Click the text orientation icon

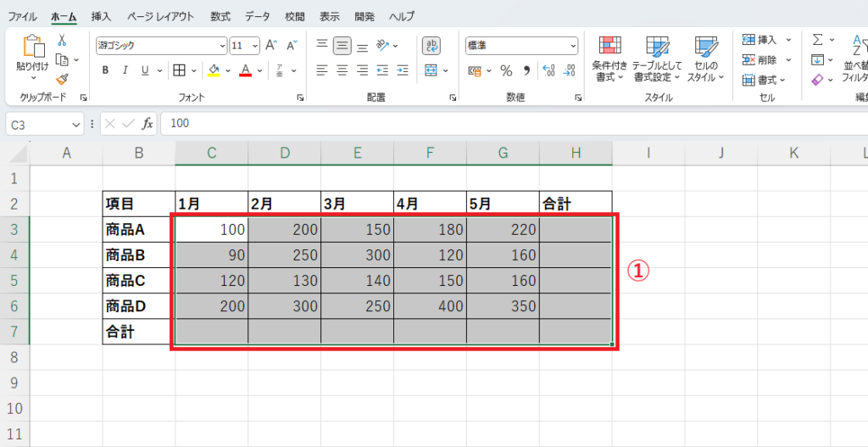(383, 45)
